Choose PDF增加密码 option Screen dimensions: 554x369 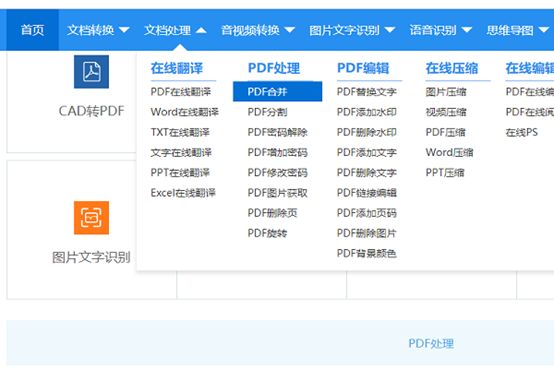(x=277, y=152)
